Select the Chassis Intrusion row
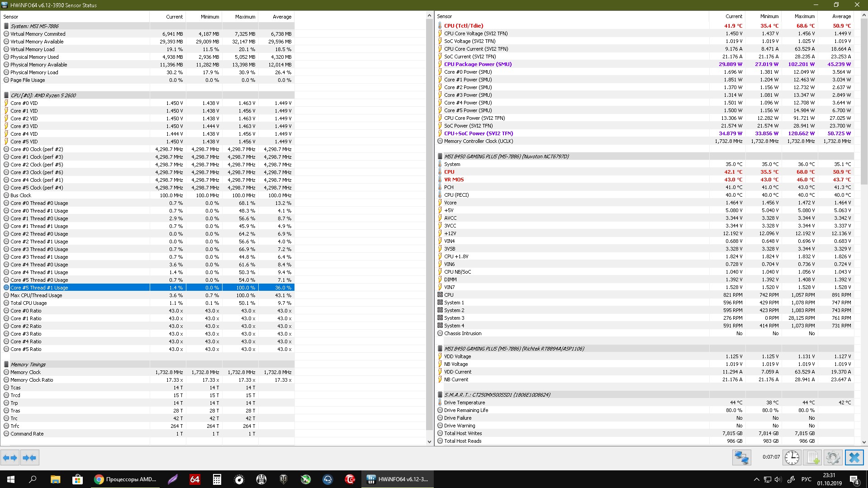The width and height of the screenshot is (868, 488). tap(645, 333)
